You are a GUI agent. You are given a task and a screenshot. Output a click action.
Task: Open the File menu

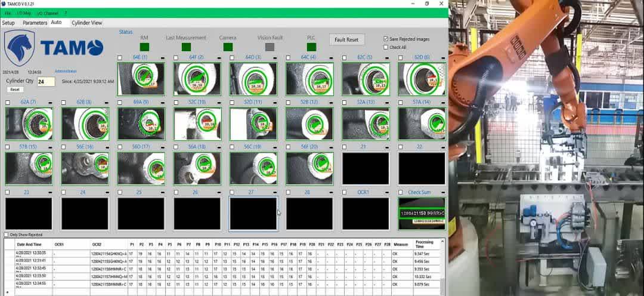point(8,13)
